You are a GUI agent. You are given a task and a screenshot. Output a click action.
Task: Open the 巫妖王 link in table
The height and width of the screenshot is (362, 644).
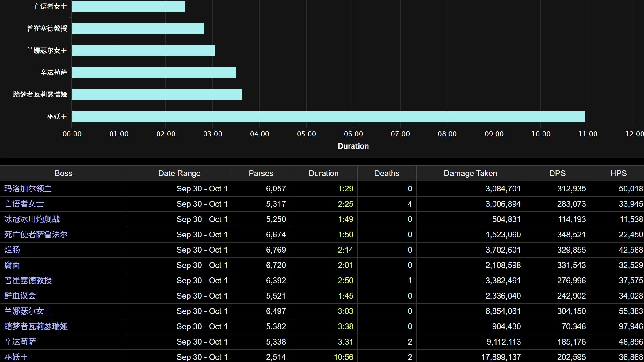pyautogui.click(x=16, y=357)
